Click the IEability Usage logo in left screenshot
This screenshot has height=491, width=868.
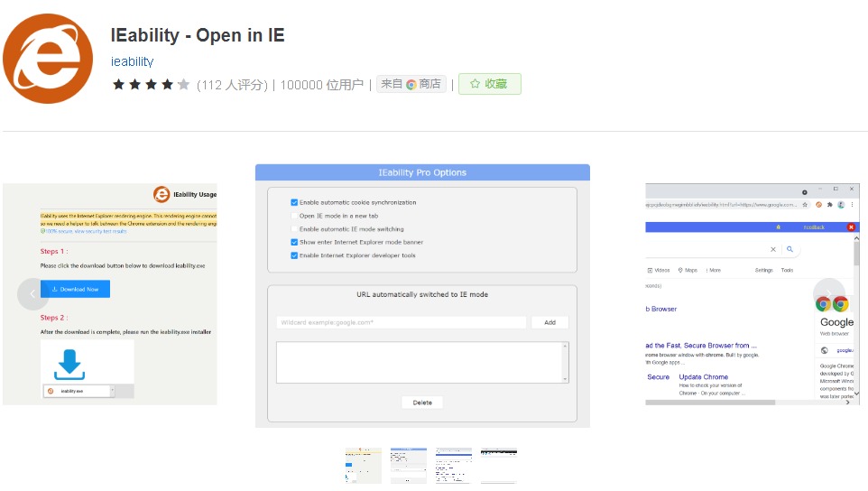(x=162, y=194)
